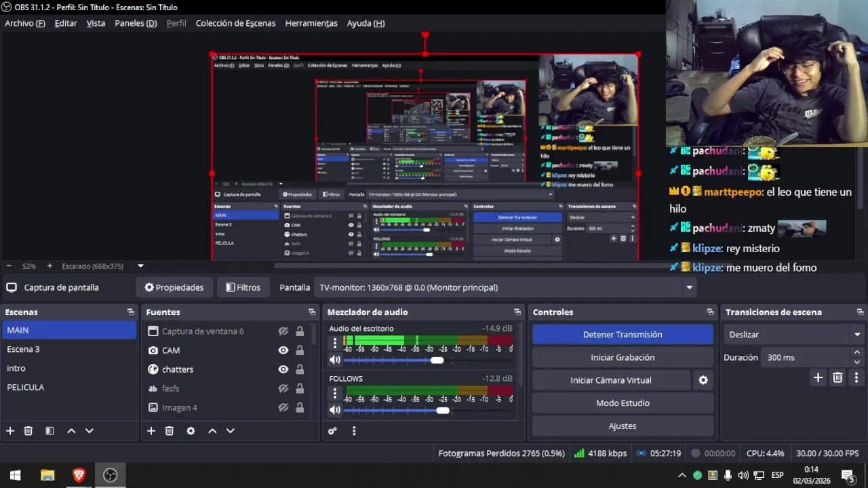
Task: Open Paneles menu
Action: click(x=136, y=23)
